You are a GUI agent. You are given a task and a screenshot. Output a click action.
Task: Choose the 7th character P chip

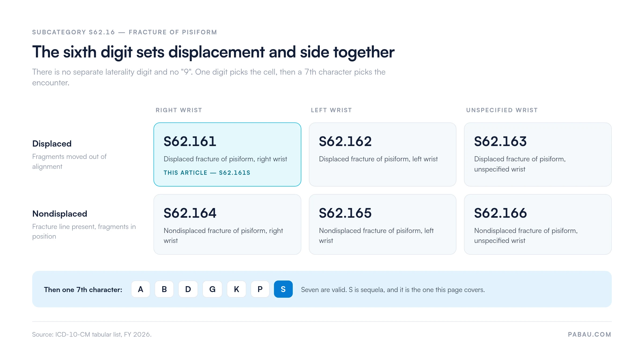click(x=260, y=289)
